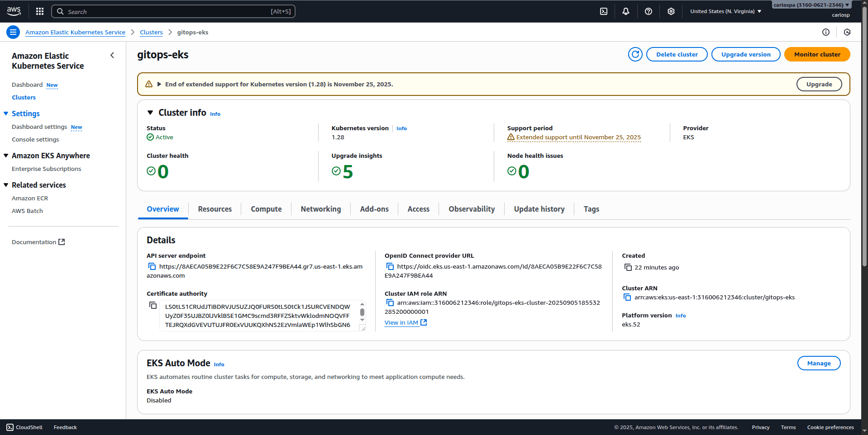Click the Manage button for EKS Auto Mode
The width and height of the screenshot is (868, 435).
pyautogui.click(x=818, y=363)
